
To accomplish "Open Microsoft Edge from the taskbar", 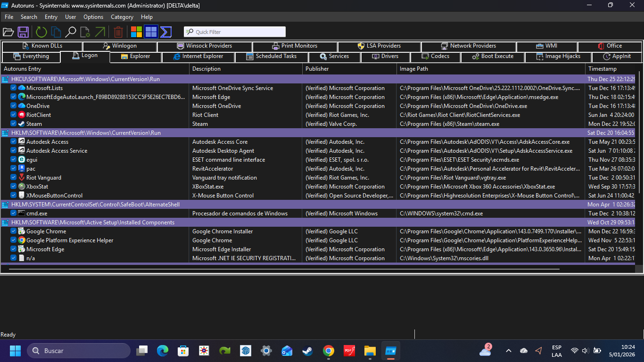I will click(163, 351).
